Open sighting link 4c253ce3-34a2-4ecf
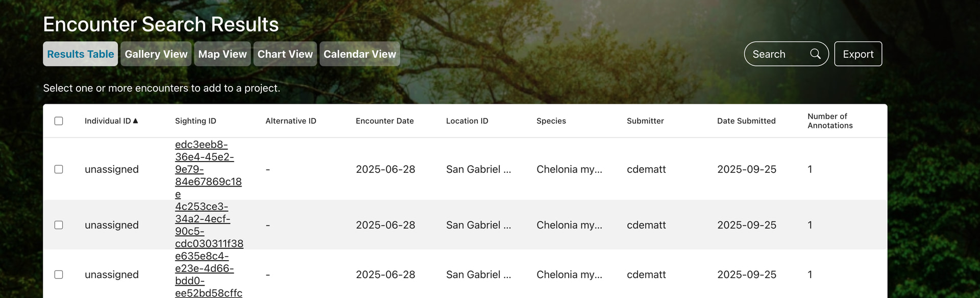980x298 pixels. 203,219
